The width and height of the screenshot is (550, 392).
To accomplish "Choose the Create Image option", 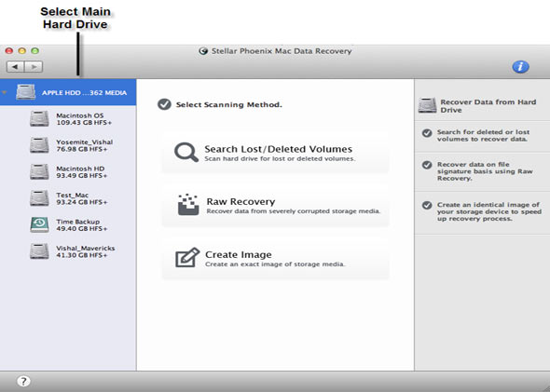I will [275, 258].
